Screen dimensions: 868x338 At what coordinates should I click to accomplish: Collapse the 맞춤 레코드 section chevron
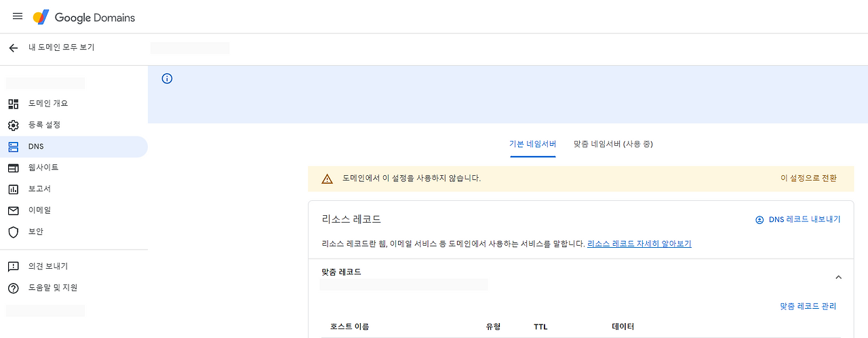tap(838, 278)
